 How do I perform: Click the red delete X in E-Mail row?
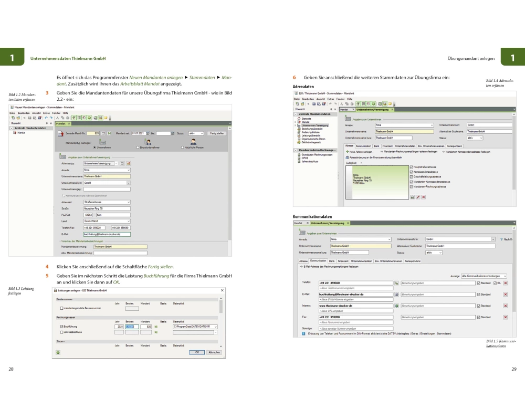pyautogui.click(x=505, y=295)
